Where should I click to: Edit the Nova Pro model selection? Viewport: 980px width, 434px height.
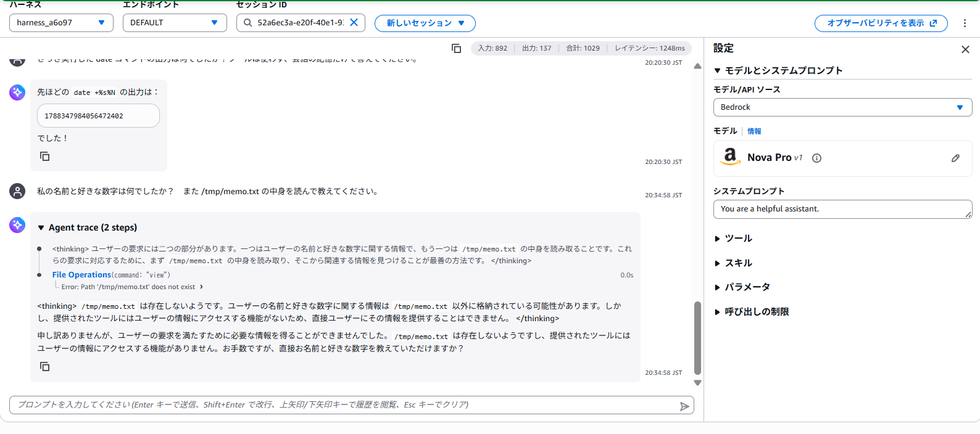click(x=955, y=158)
